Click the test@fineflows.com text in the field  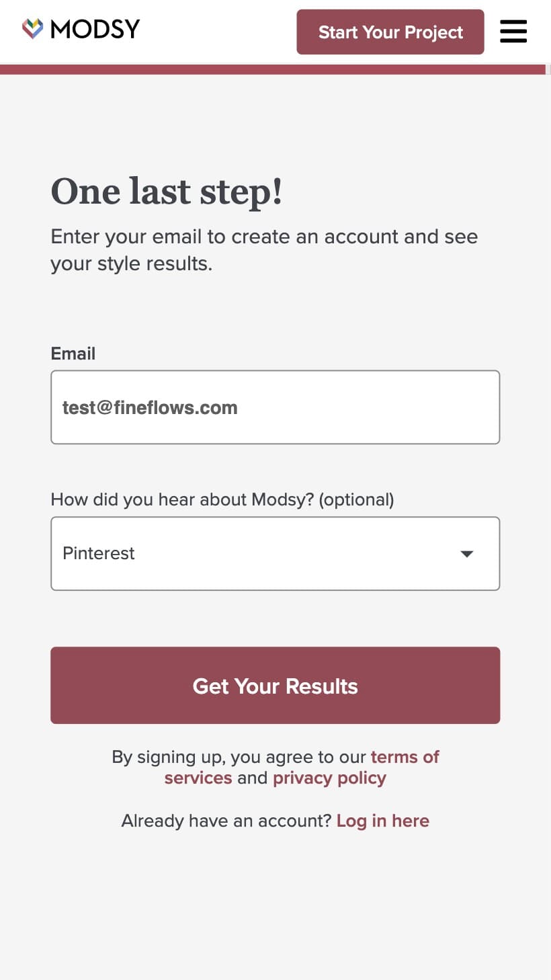pyautogui.click(x=150, y=407)
